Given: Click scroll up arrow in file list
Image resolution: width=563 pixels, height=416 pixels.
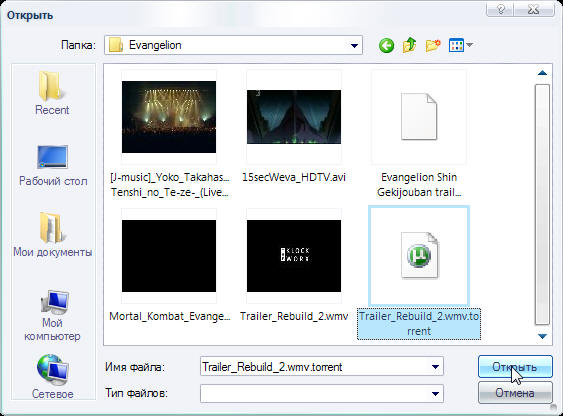Looking at the screenshot, I should pos(542,73).
